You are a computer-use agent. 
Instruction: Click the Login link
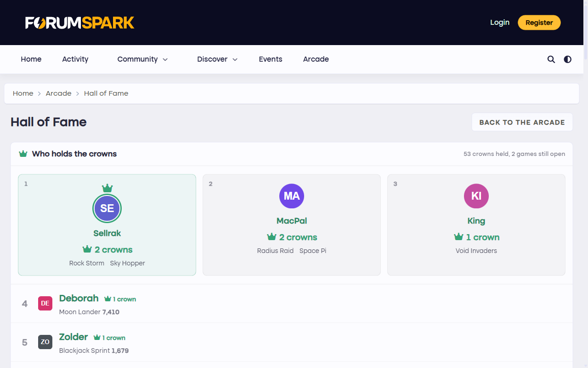500,23
